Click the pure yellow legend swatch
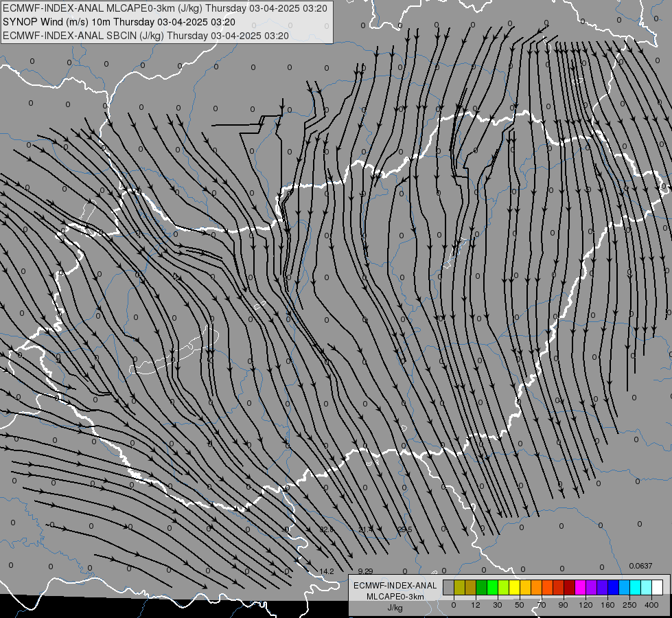The height and width of the screenshot is (618, 672). 515,587
